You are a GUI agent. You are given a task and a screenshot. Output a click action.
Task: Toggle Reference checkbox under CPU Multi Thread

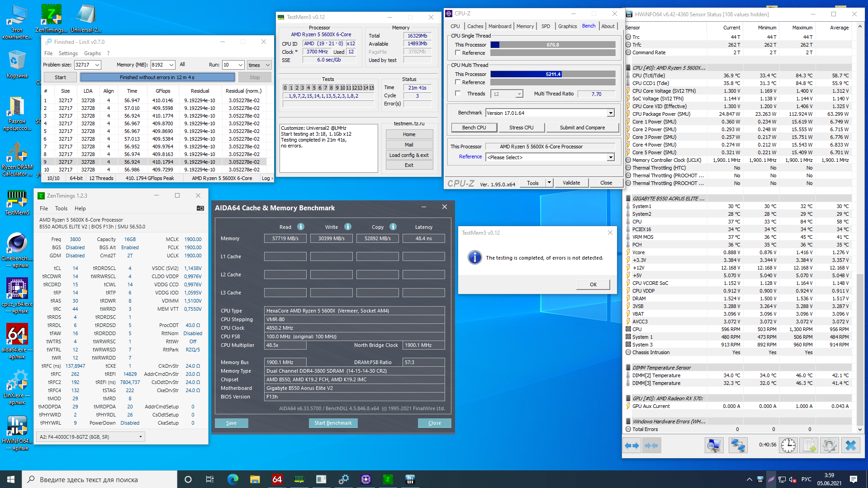coord(458,82)
